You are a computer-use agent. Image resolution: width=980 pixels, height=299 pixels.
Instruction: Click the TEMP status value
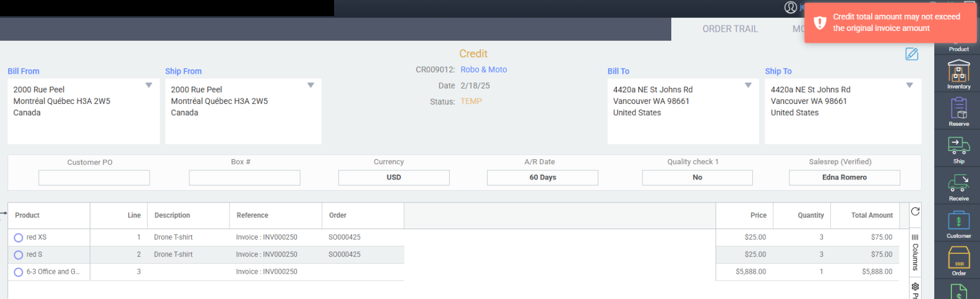pos(471,102)
